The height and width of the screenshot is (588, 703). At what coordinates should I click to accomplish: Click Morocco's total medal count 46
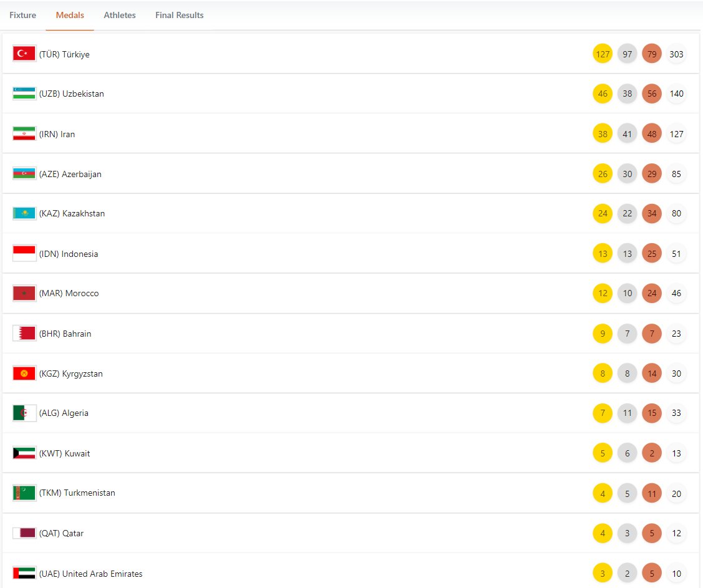tap(677, 293)
